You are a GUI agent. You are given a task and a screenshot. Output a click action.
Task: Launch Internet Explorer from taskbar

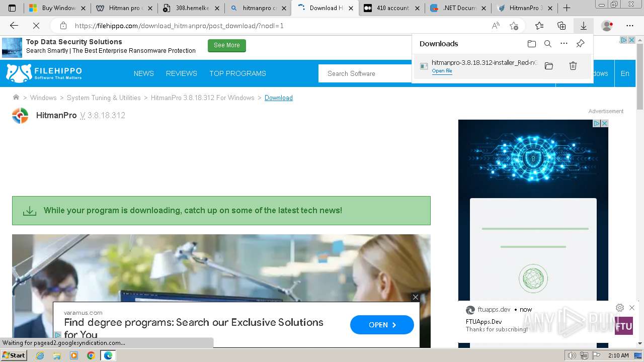pyautogui.click(x=40, y=355)
